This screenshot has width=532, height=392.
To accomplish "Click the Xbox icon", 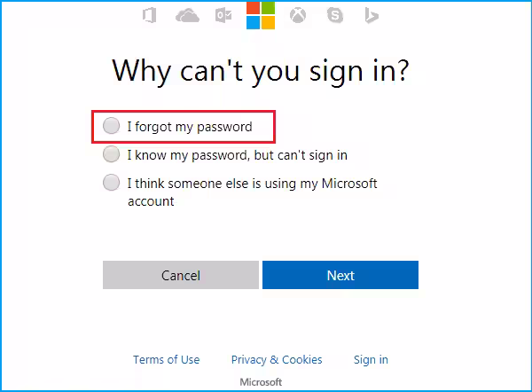I will coord(298,15).
